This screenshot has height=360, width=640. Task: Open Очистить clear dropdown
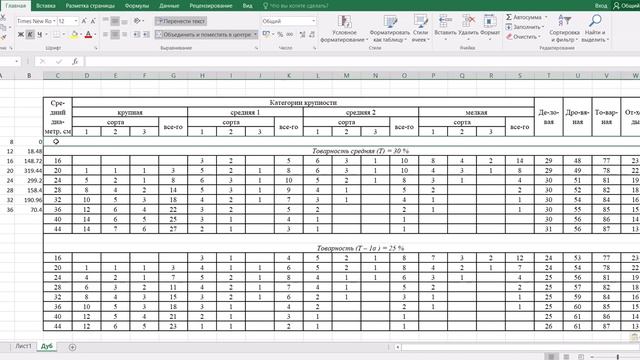tap(523, 37)
